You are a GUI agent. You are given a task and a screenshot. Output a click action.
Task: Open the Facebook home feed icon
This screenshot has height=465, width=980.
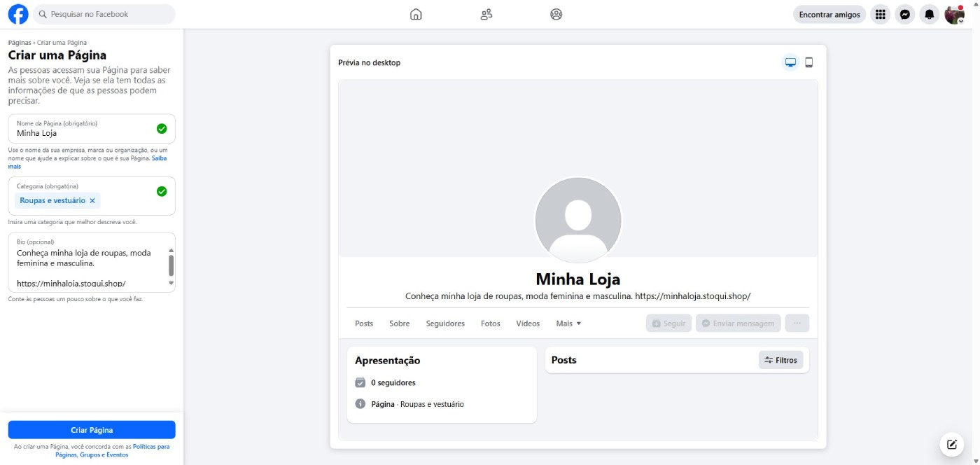pos(416,14)
